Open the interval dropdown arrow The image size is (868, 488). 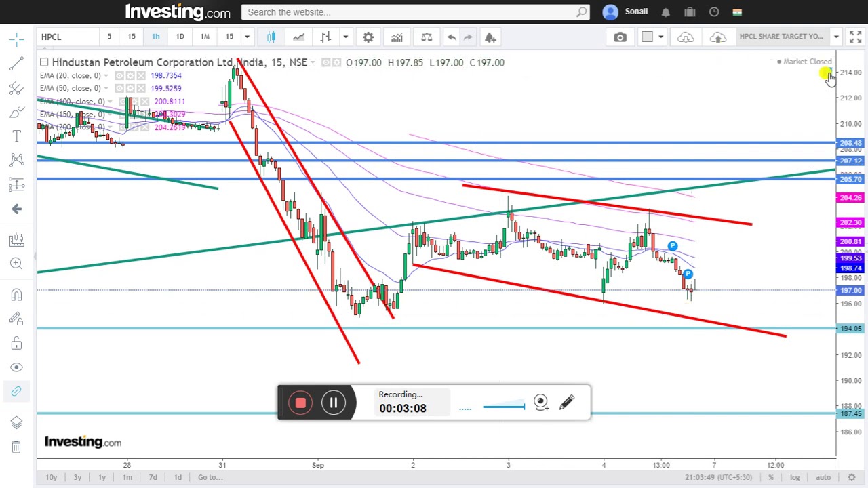tap(247, 37)
